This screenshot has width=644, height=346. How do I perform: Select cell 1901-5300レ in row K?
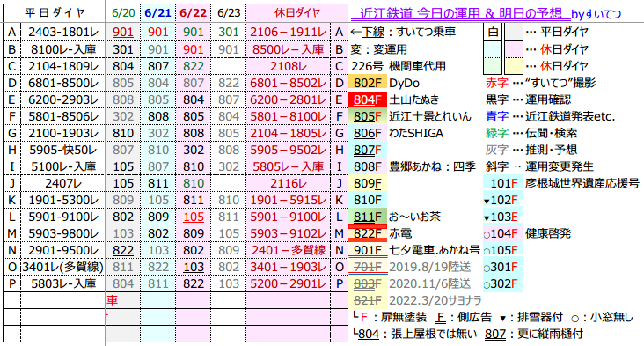click(x=63, y=200)
